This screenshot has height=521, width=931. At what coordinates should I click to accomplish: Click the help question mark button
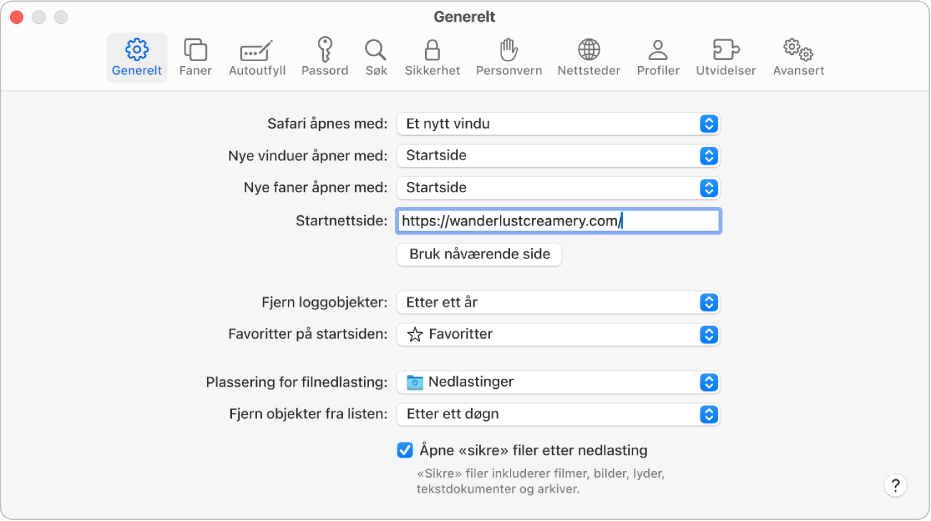click(895, 485)
